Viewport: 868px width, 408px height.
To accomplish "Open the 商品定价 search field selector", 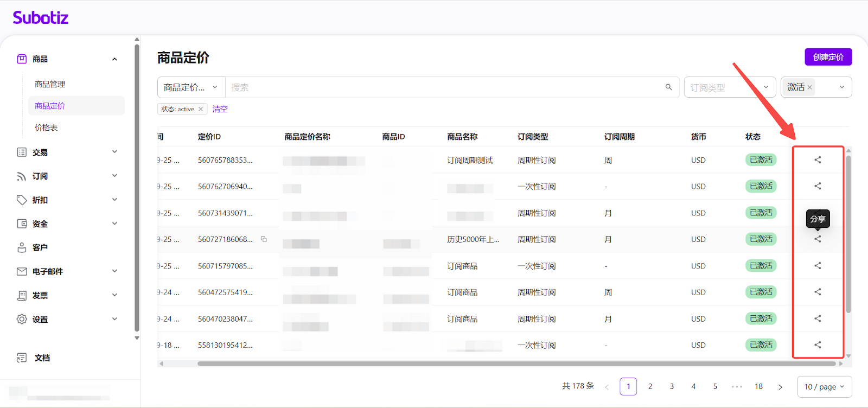I will click(x=191, y=87).
